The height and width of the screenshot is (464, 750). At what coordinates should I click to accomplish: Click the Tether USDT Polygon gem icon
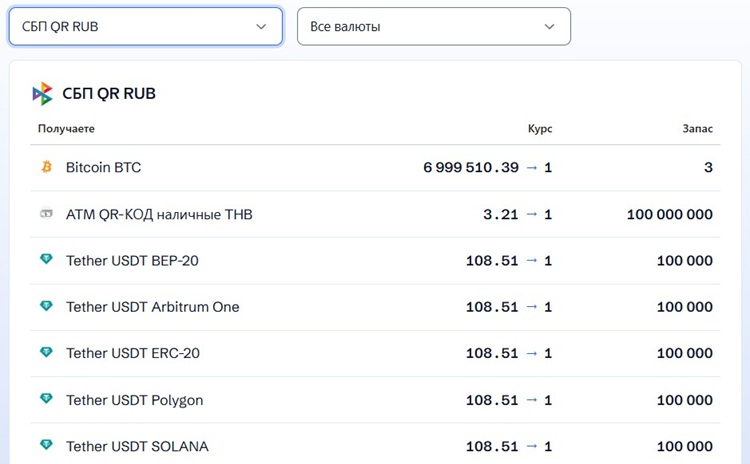click(x=46, y=398)
